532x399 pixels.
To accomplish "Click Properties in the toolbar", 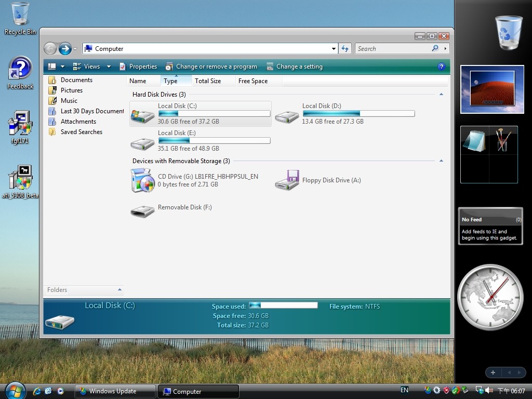I will tap(138, 66).
